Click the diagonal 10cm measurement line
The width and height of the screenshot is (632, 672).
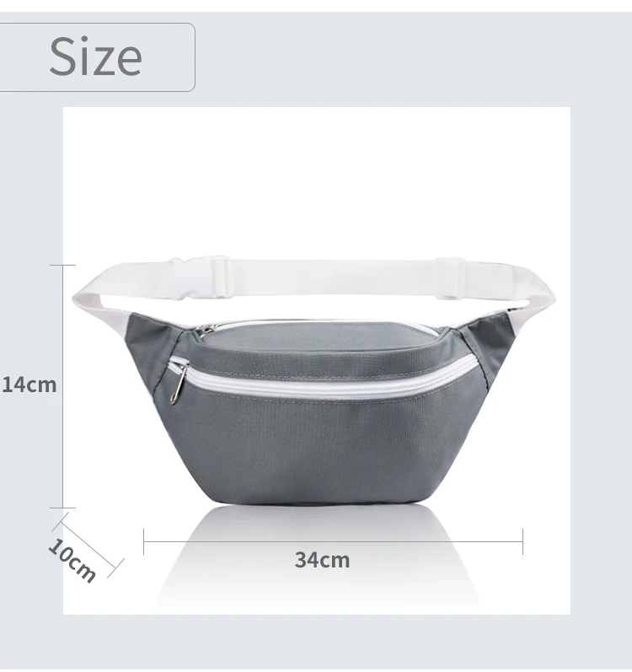[88, 545]
